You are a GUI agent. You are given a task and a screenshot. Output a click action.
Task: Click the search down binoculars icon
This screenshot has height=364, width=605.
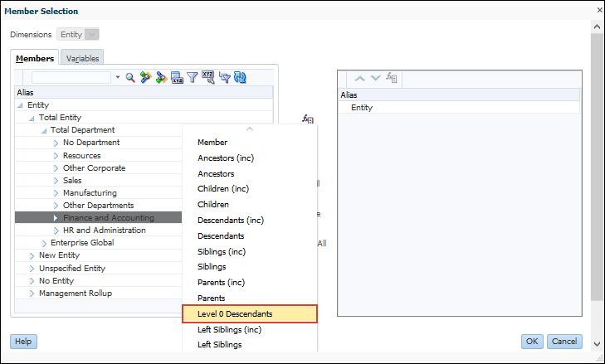pyautogui.click(x=161, y=77)
